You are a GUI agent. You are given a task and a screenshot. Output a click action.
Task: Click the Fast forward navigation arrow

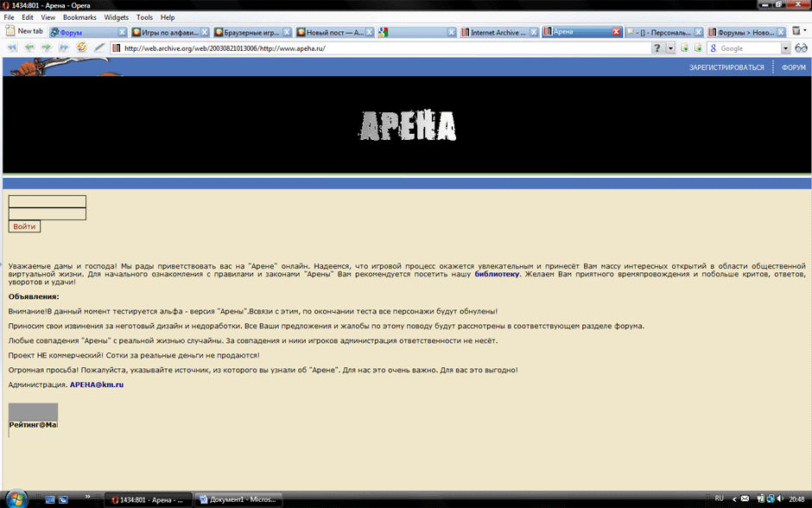64,48
